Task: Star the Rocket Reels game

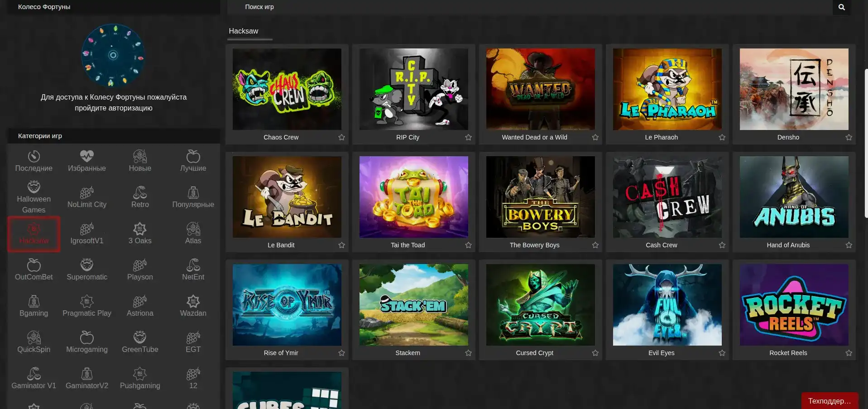Action: (x=849, y=353)
